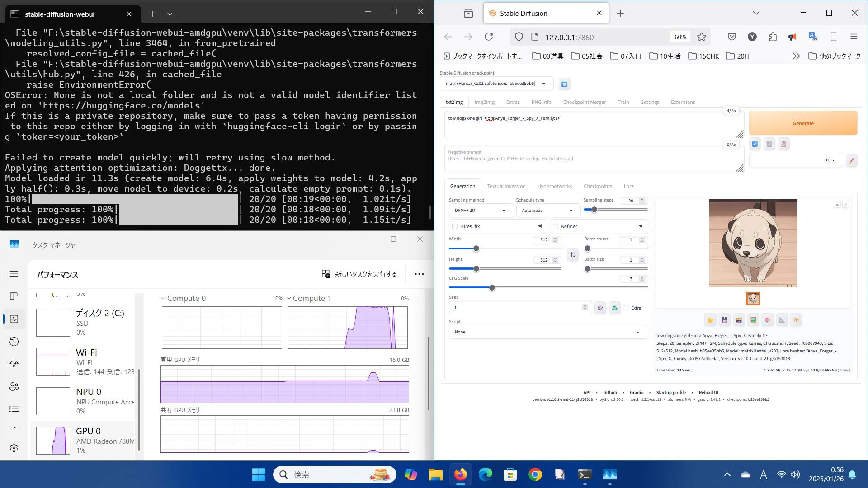Bookmark this page with the star icon

point(702,37)
